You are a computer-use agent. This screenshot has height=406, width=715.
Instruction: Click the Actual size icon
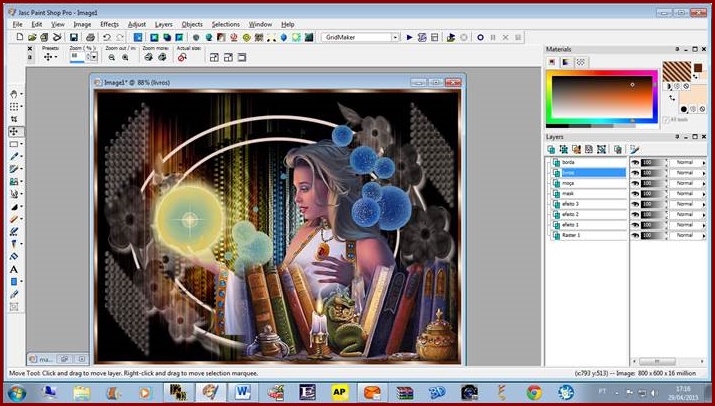tap(182, 57)
